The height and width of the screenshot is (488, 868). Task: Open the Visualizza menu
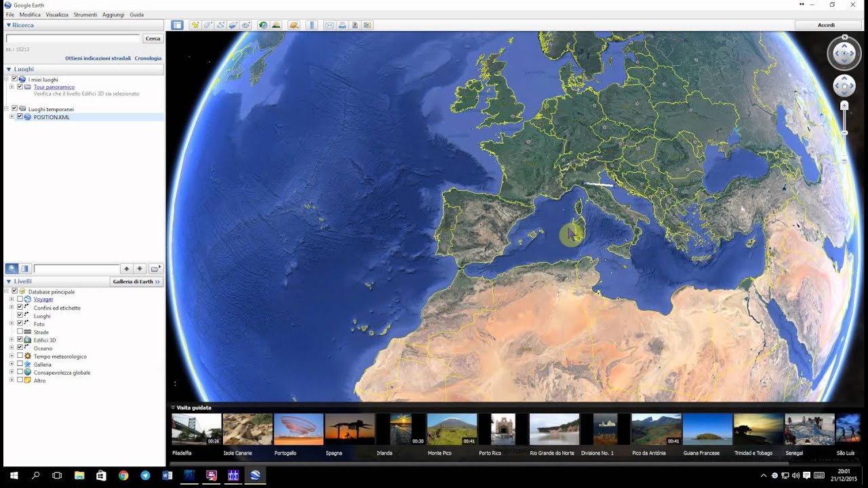tap(57, 14)
